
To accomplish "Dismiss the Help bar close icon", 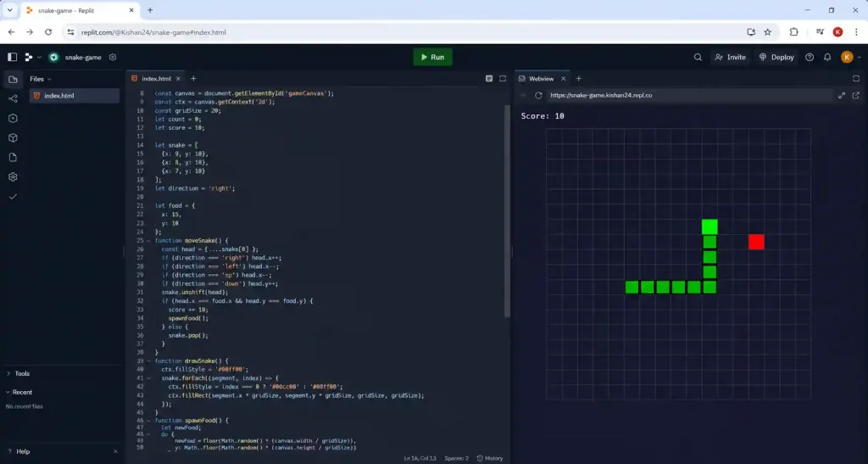I will [115, 451].
